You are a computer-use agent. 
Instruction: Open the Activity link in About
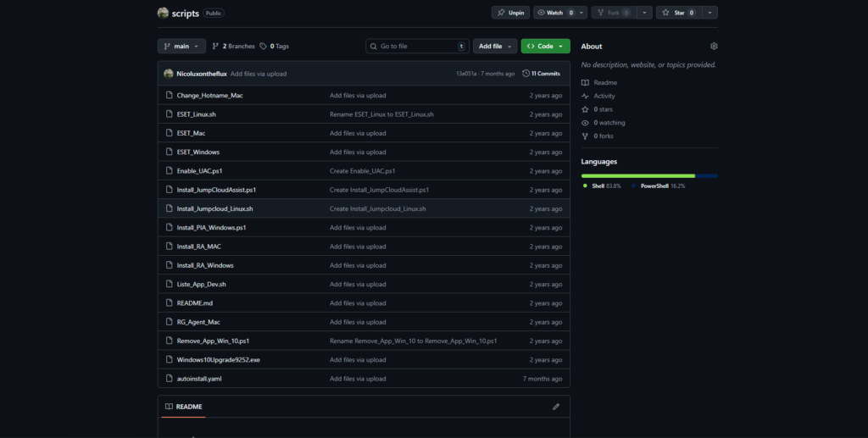tap(604, 97)
